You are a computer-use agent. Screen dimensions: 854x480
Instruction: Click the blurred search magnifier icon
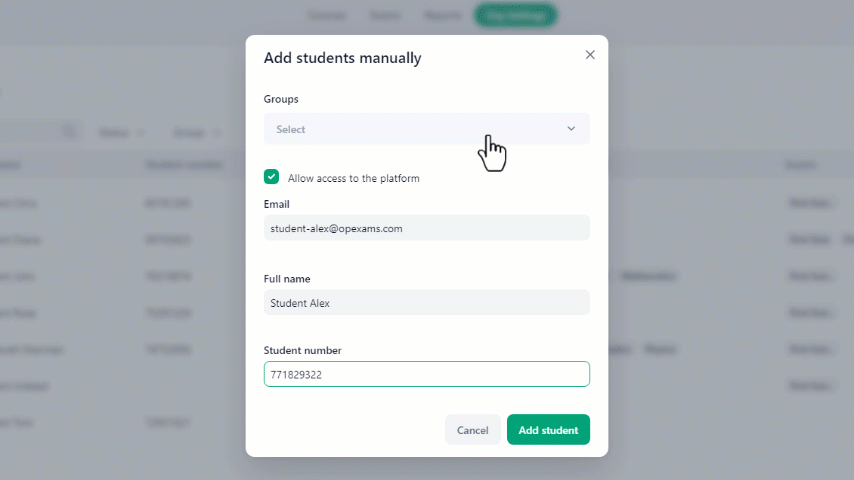tap(69, 132)
